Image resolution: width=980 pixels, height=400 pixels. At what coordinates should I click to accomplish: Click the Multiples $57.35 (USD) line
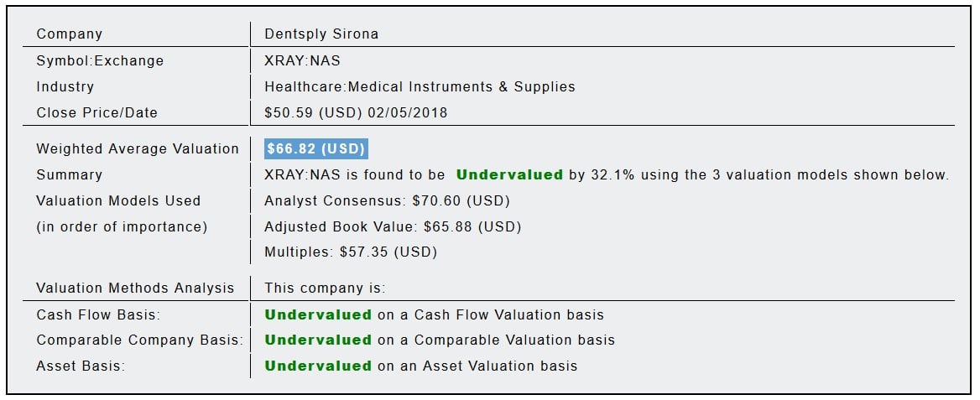[351, 252]
